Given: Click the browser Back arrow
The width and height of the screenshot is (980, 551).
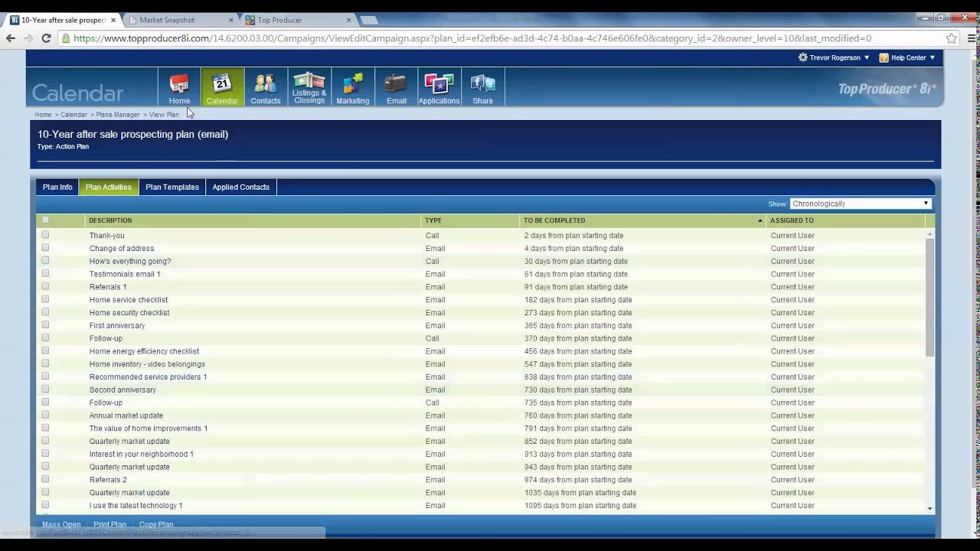Looking at the screenshot, I should 11,38.
